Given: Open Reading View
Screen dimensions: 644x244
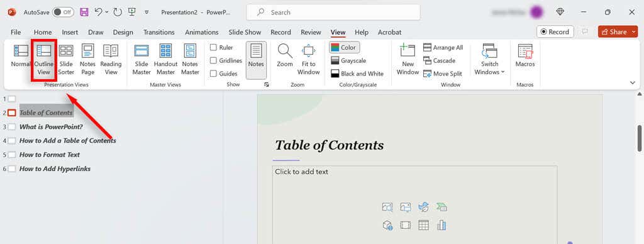Looking at the screenshot, I should tap(111, 60).
